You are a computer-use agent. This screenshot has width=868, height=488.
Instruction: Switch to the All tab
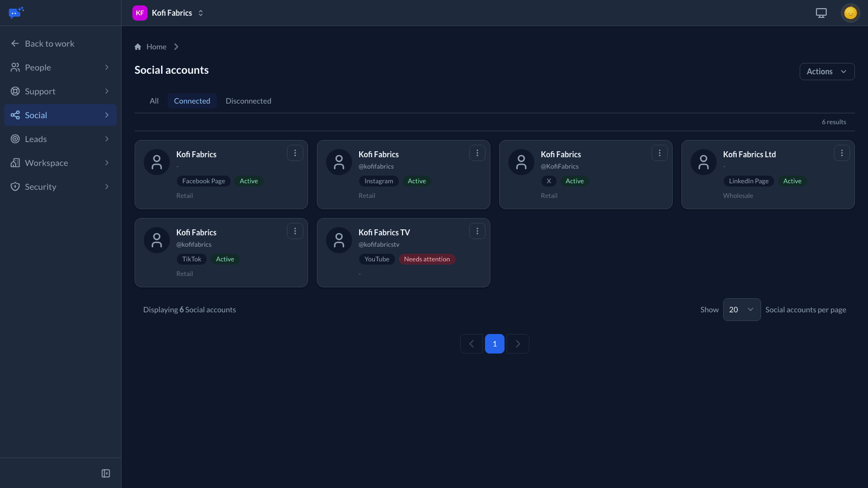[x=154, y=101]
